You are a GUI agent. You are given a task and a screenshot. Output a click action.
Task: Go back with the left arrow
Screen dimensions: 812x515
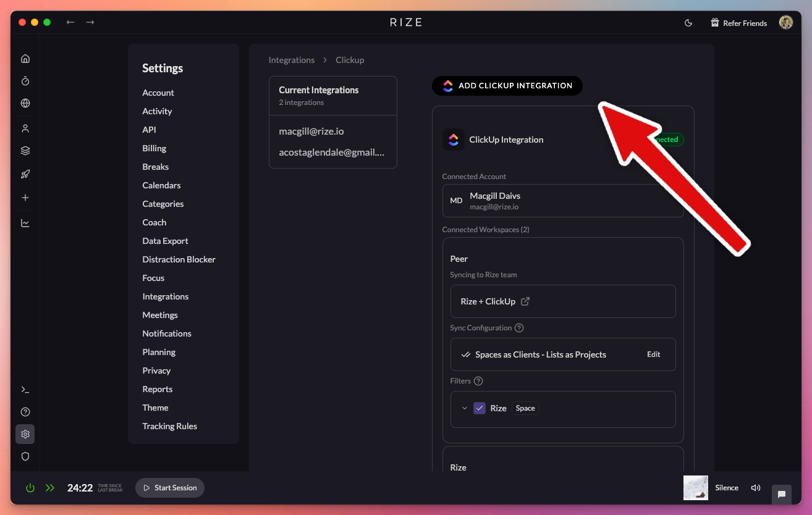click(70, 22)
